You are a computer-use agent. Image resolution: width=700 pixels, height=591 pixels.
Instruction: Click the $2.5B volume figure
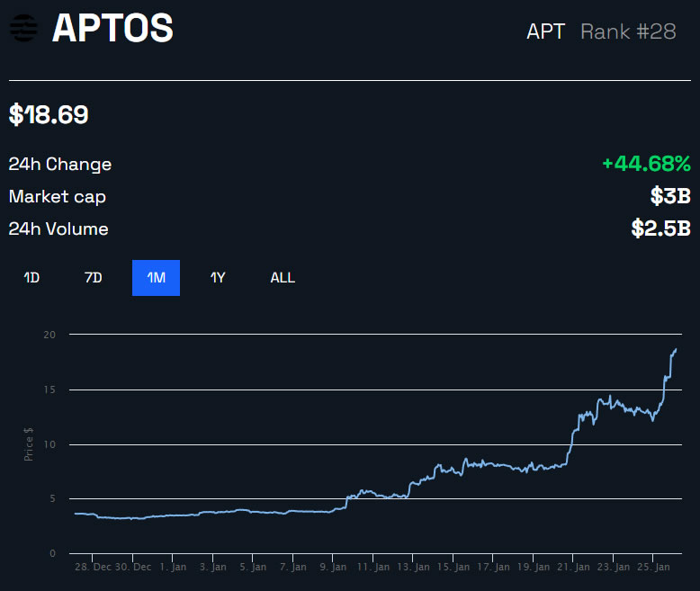(x=661, y=228)
